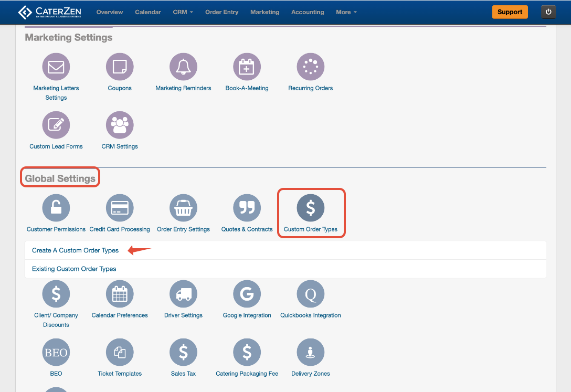Click the Quickbooks Integration label
The image size is (571, 392).
tap(311, 315)
